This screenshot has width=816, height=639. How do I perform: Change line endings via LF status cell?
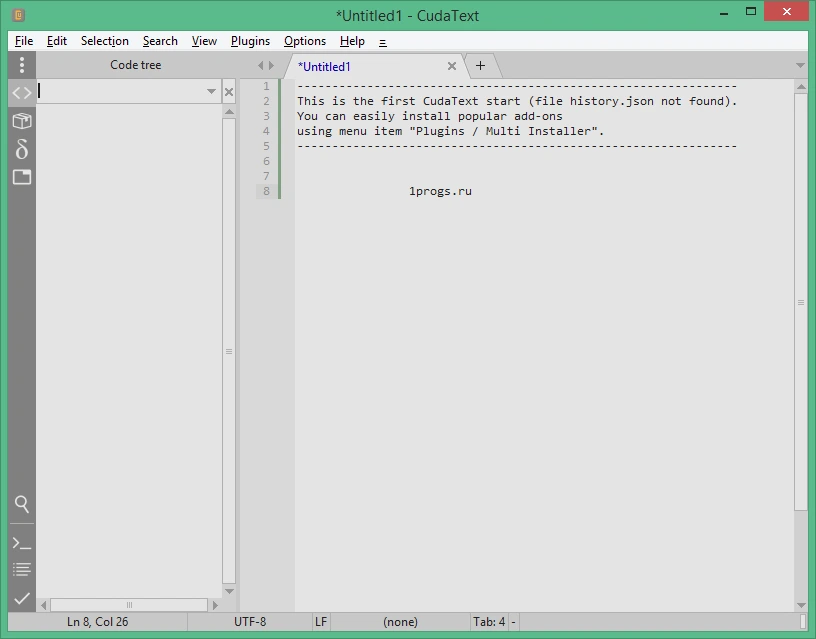321,622
